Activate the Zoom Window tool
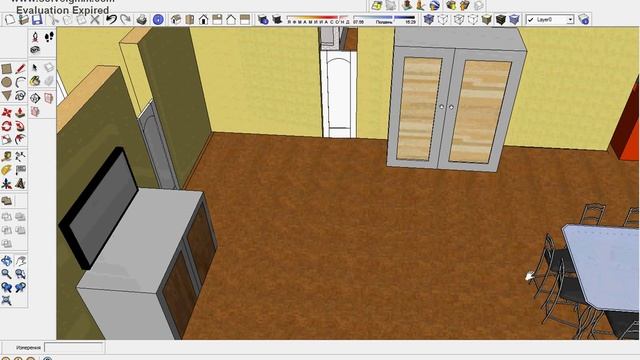The image size is (640, 360). pyautogui.click(x=20, y=274)
